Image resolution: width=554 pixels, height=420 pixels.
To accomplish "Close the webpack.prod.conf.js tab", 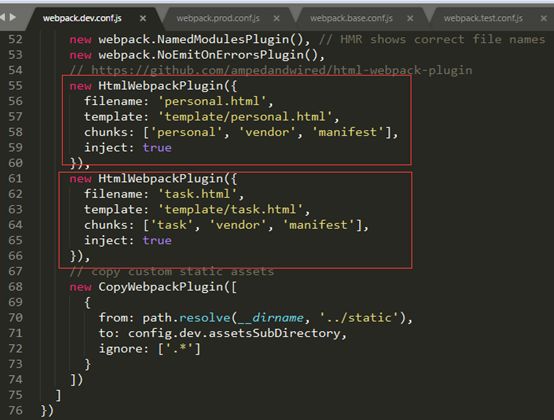I will point(277,18).
